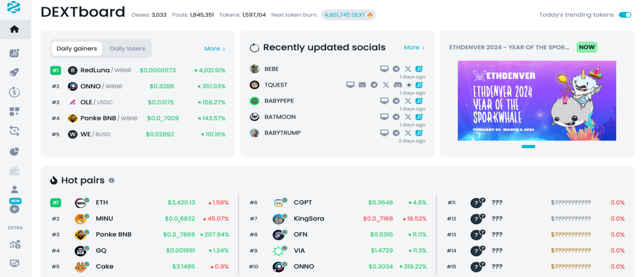This screenshot has height=277, width=644.
Task: Click BABYPEPE's X (Twitter) icon
Action: (408, 101)
